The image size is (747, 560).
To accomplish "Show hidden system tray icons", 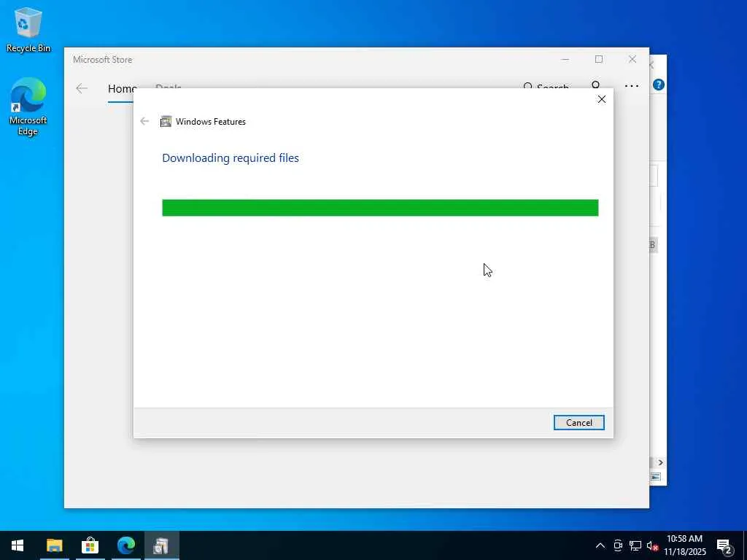I will 600,545.
